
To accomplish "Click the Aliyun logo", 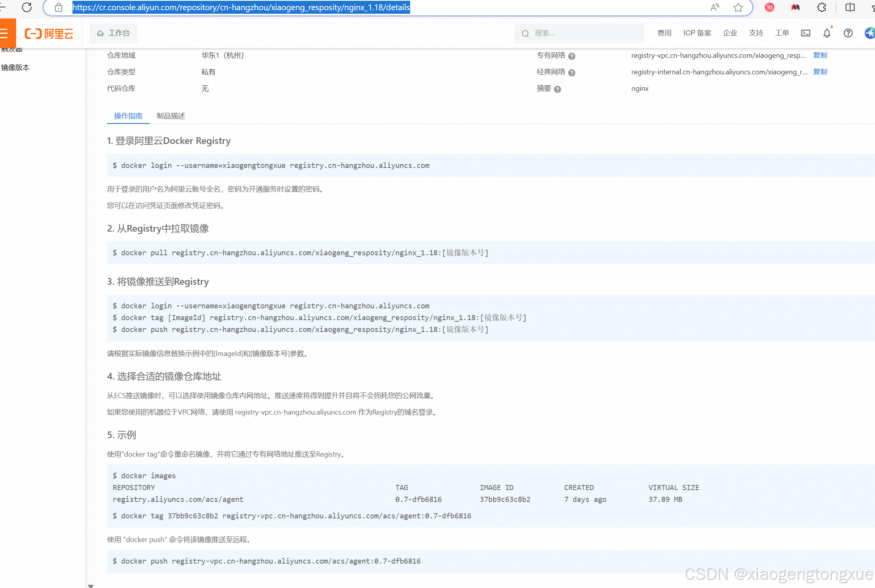I will coord(49,34).
